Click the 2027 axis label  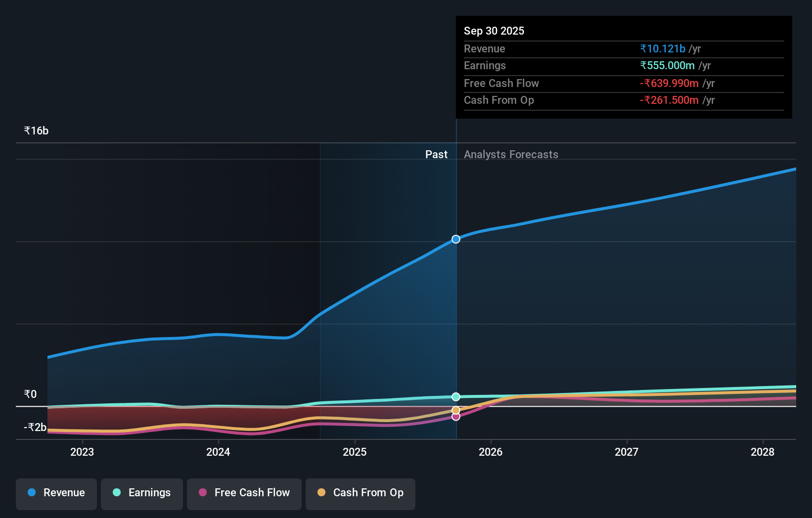[626, 452]
